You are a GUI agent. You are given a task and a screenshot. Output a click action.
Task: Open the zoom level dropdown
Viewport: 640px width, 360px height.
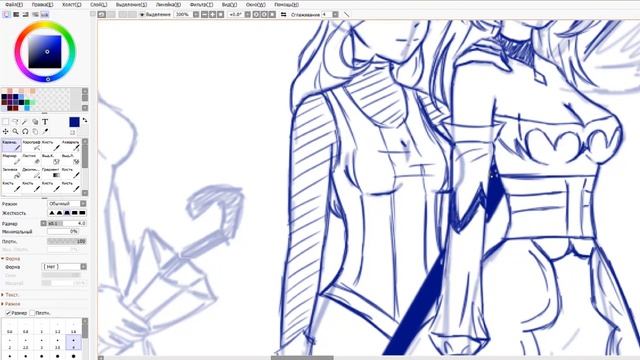click(196, 14)
